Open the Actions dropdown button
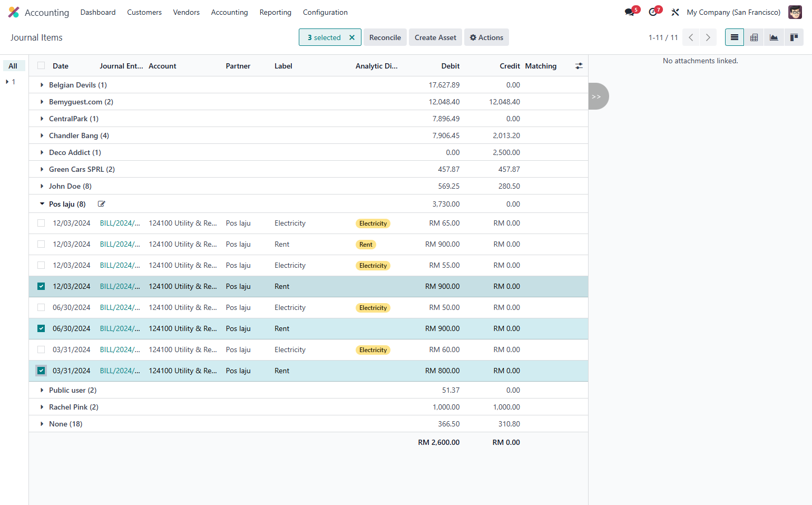812x505 pixels. (486, 37)
